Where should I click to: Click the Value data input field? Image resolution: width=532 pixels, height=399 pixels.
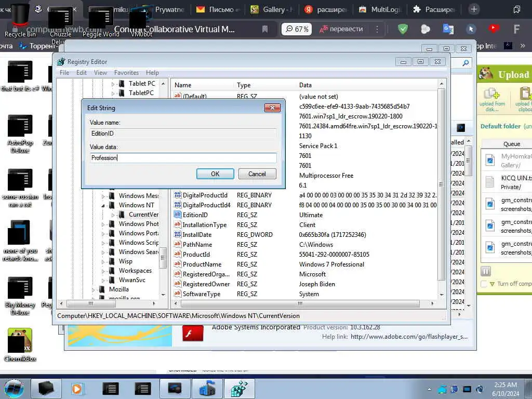183,158
